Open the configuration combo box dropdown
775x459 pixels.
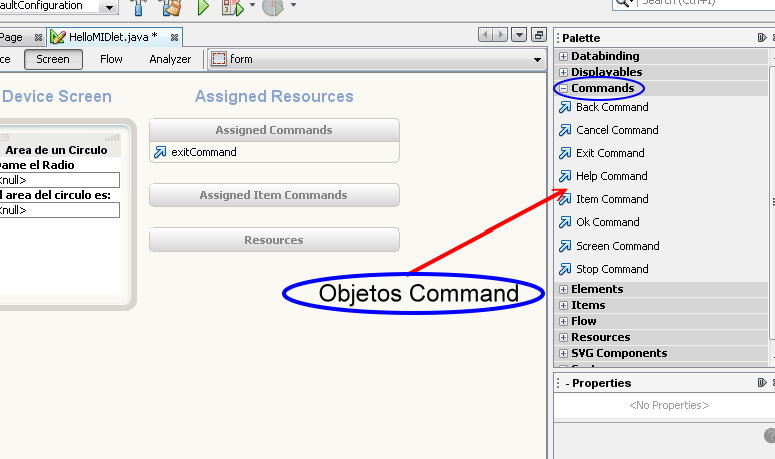[109, 7]
